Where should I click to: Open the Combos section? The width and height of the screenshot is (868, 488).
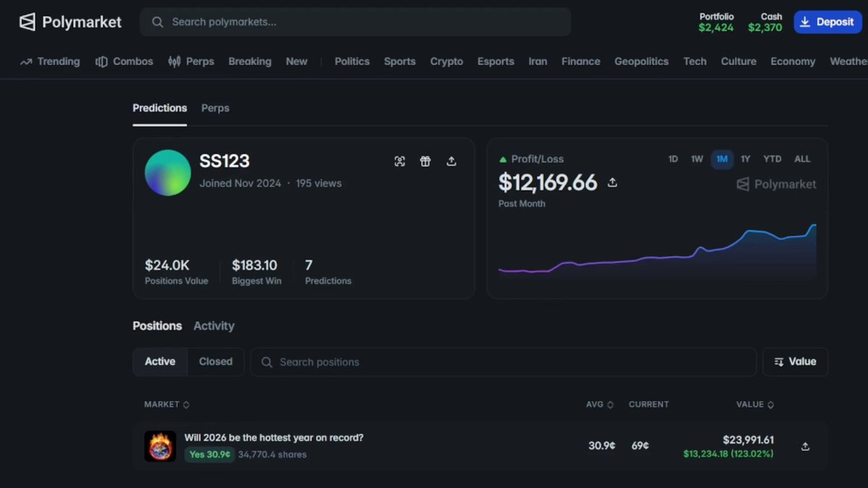[124, 61]
